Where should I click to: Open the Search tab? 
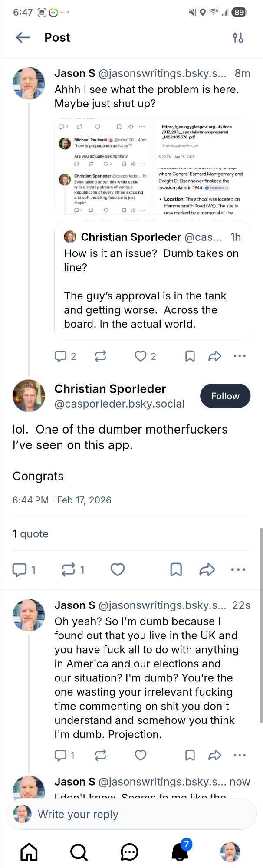click(79, 852)
